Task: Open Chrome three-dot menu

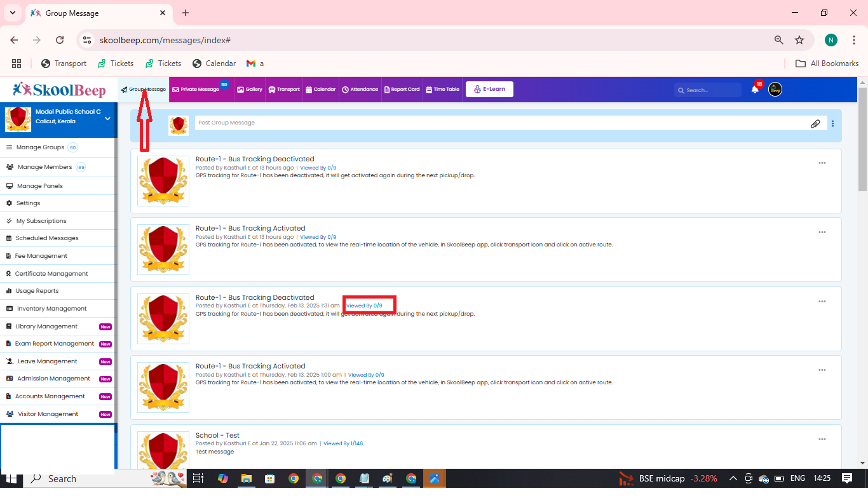Action: click(x=853, y=40)
